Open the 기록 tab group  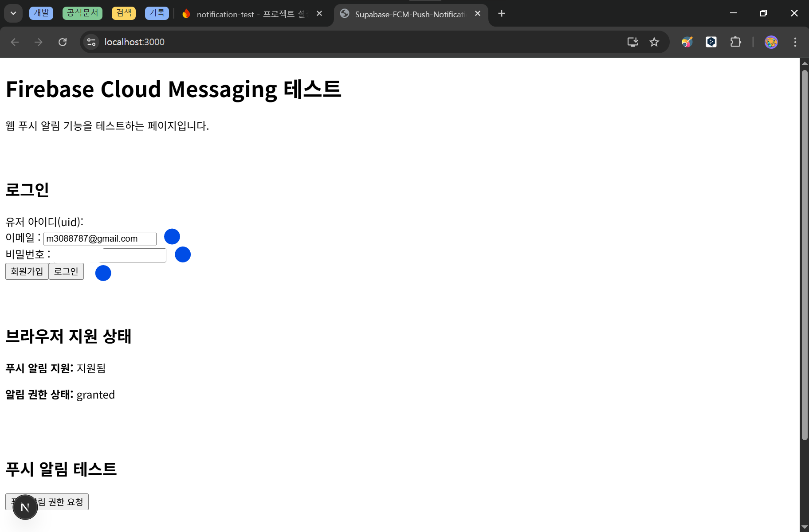(x=157, y=13)
